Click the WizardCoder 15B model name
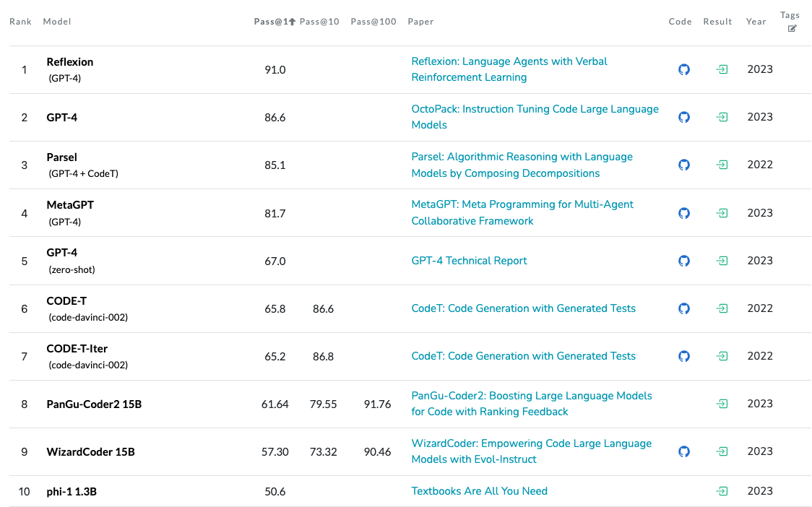 coord(90,451)
